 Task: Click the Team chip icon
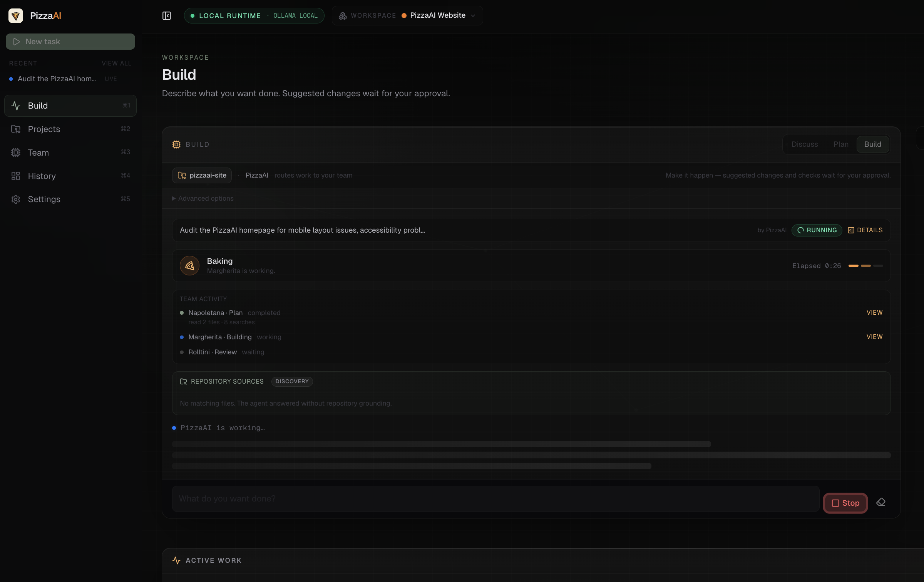click(16, 153)
